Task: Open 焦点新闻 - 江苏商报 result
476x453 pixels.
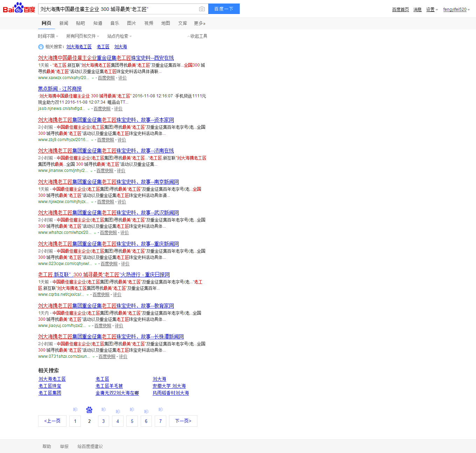Action: coord(60,89)
